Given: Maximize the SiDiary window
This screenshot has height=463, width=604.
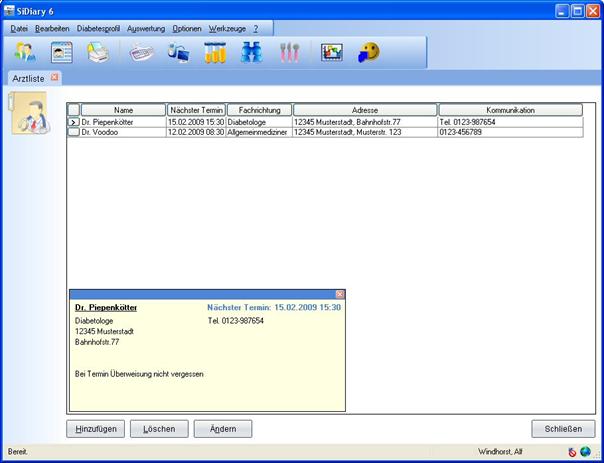Looking at the screenshot, I should [577, 11].
